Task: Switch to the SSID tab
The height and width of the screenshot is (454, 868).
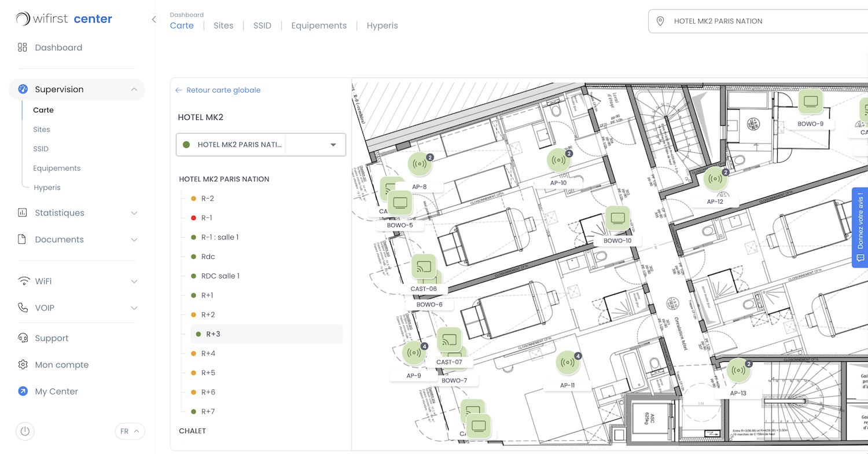Action: 262,25
